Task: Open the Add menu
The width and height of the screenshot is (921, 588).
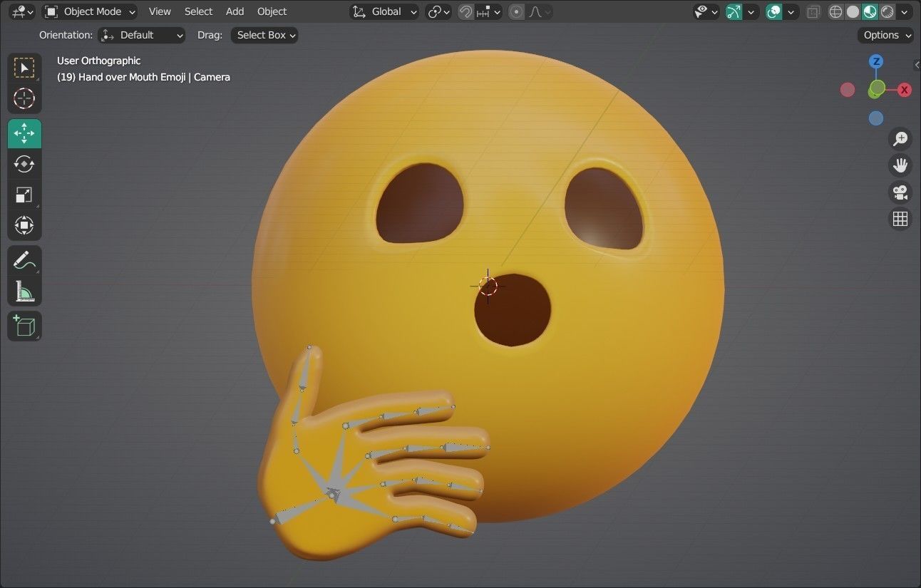Action: coord(235,11)
